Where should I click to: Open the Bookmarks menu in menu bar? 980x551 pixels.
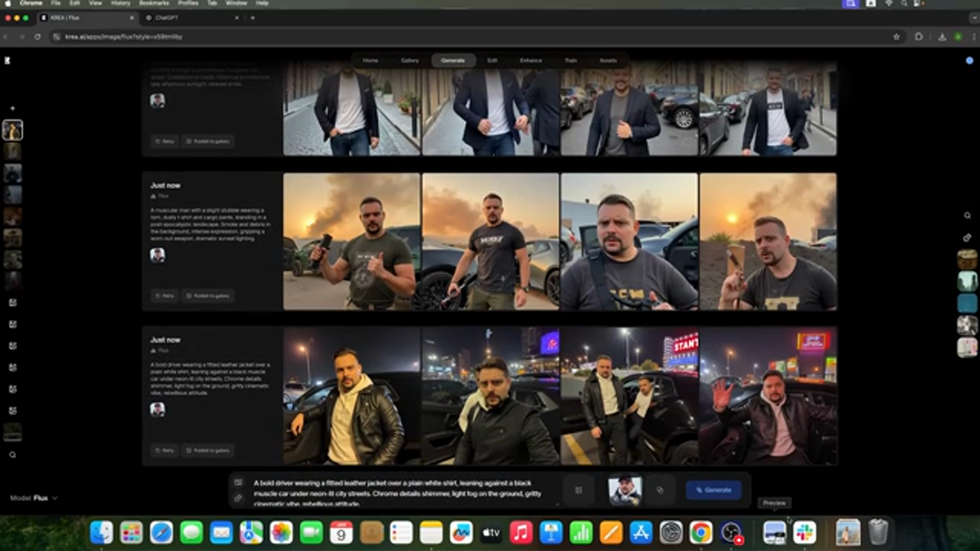[153, 4]
